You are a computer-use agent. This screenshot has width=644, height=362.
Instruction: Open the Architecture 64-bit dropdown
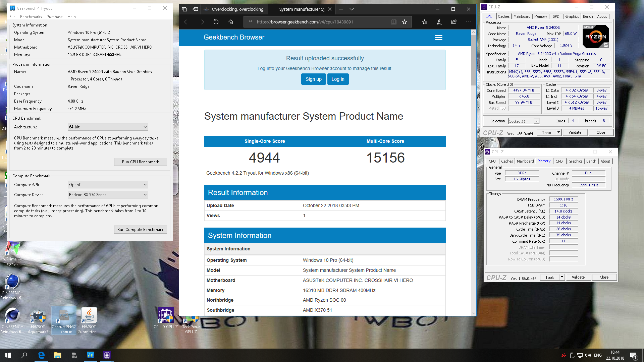point(108,127)
